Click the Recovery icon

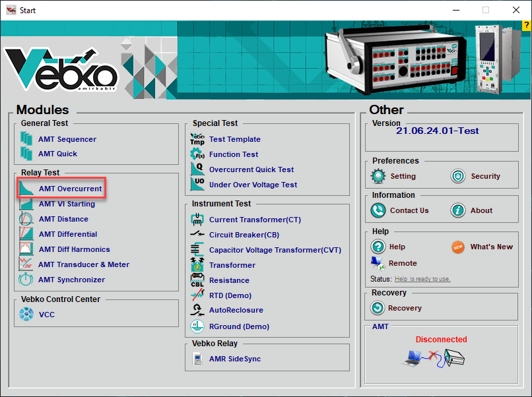coord(378,308)
